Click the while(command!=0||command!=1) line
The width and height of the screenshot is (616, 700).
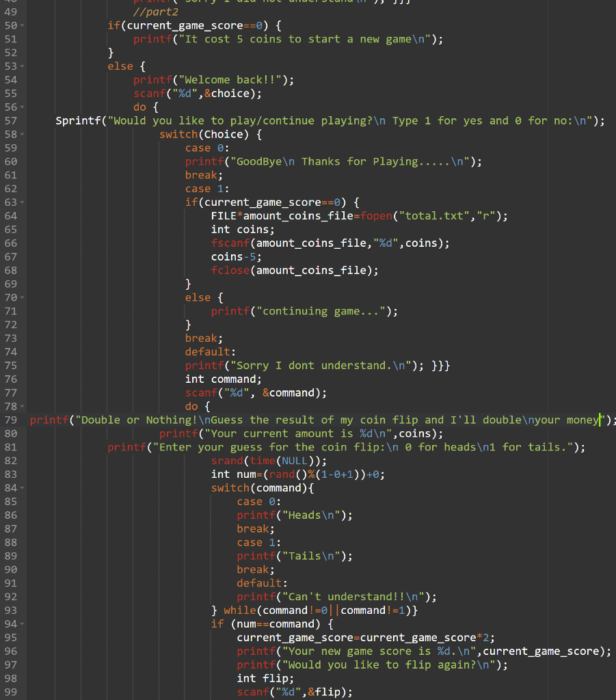[314, 610]
